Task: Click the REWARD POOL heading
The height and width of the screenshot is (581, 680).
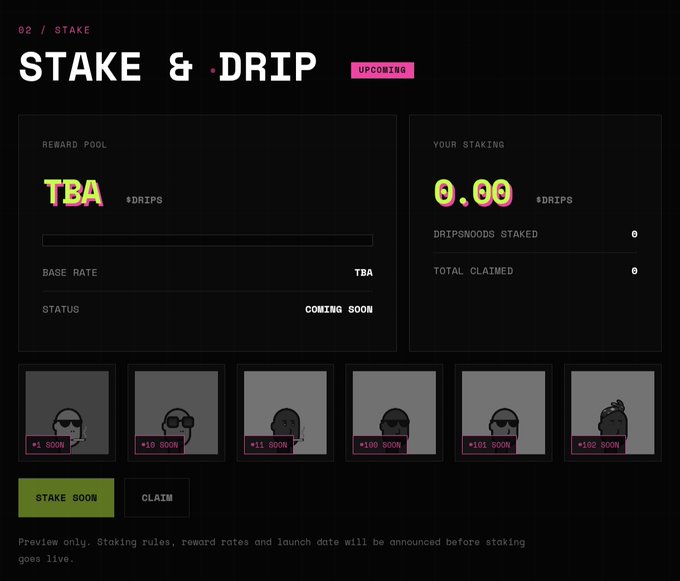Action: tap(75, 145)
